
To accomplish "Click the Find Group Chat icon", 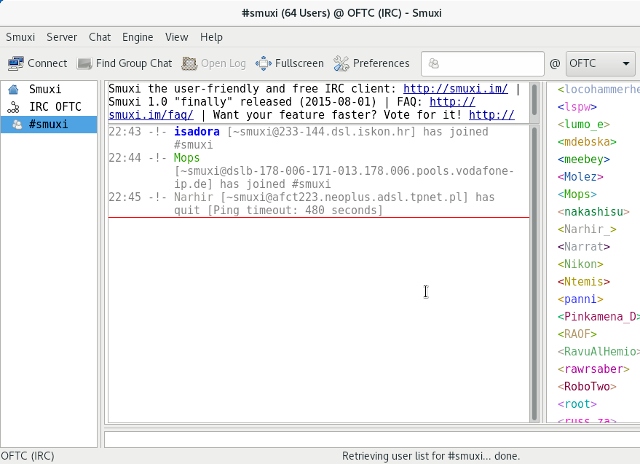I will pos(84,64).
